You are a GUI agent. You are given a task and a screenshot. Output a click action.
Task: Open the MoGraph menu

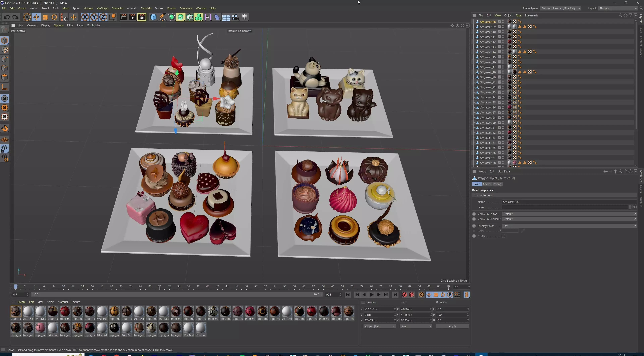(102, 8)
